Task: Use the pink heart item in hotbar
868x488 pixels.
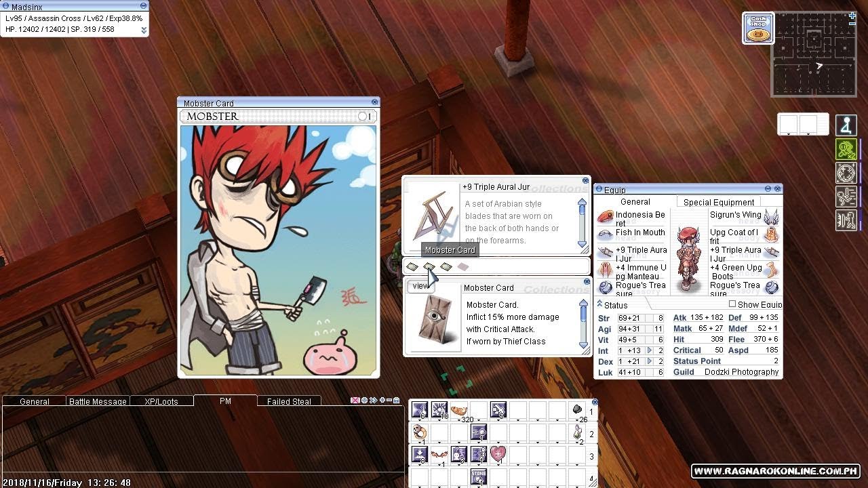Action: [x=498, y=455]
